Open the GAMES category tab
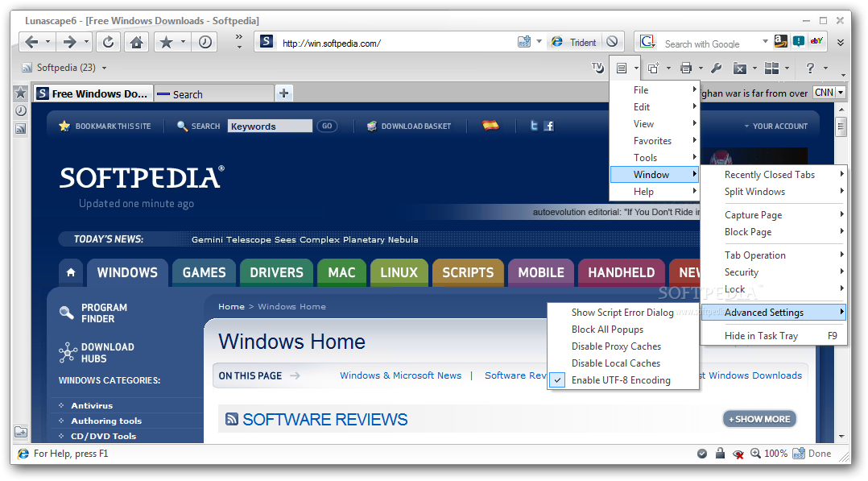This screenshot has width=868, height=481. coord(205,272)
